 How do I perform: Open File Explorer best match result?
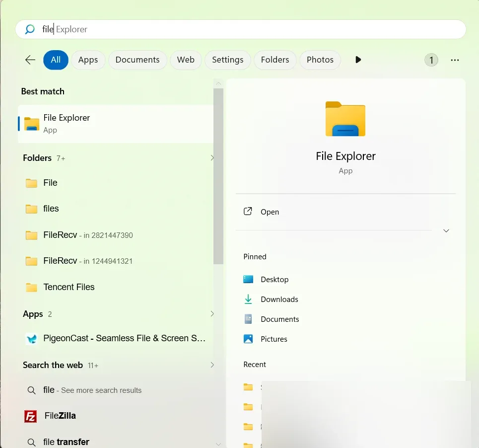click(x=116, y=124)
